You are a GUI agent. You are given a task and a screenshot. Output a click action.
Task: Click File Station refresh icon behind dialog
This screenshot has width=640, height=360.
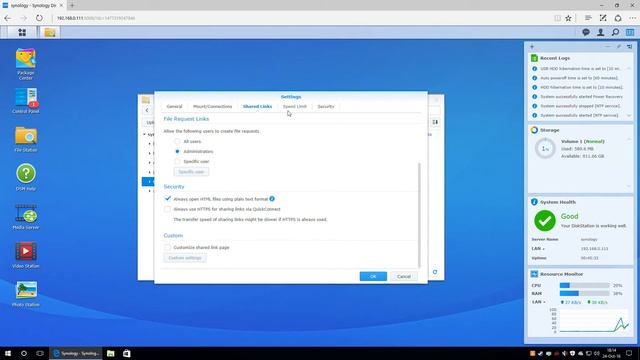(435, 272)
